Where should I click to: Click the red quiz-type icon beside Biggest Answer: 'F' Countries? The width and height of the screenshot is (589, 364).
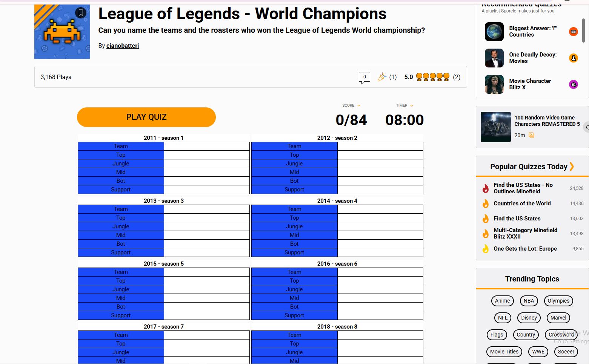(573, 32)
